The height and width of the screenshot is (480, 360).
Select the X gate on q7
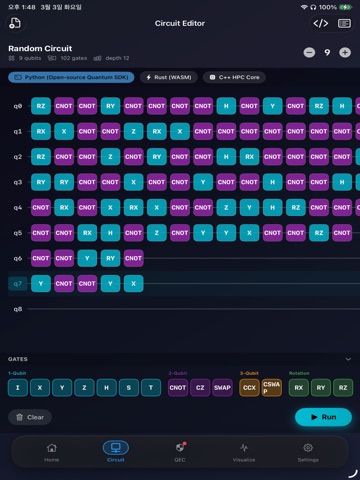(133, 284)
